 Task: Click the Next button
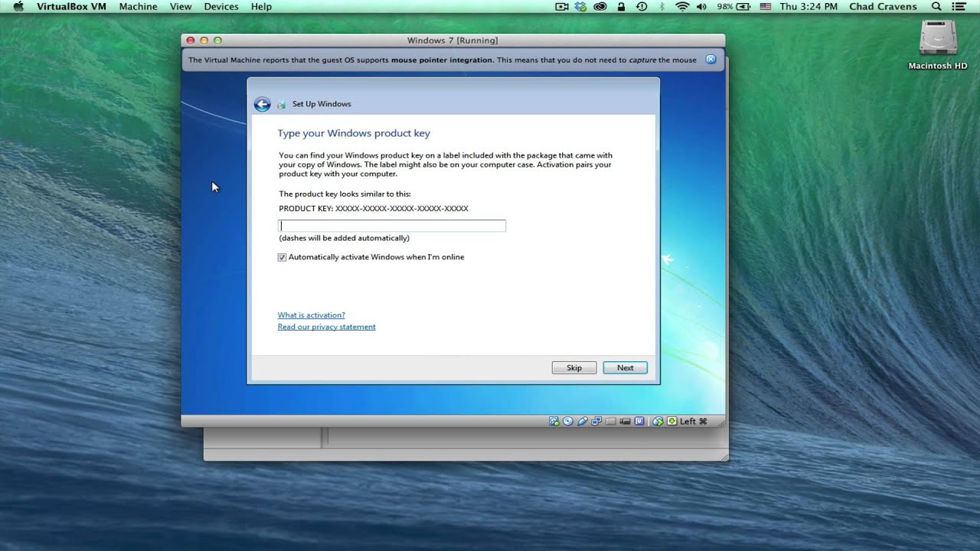(x=626, y=368)
